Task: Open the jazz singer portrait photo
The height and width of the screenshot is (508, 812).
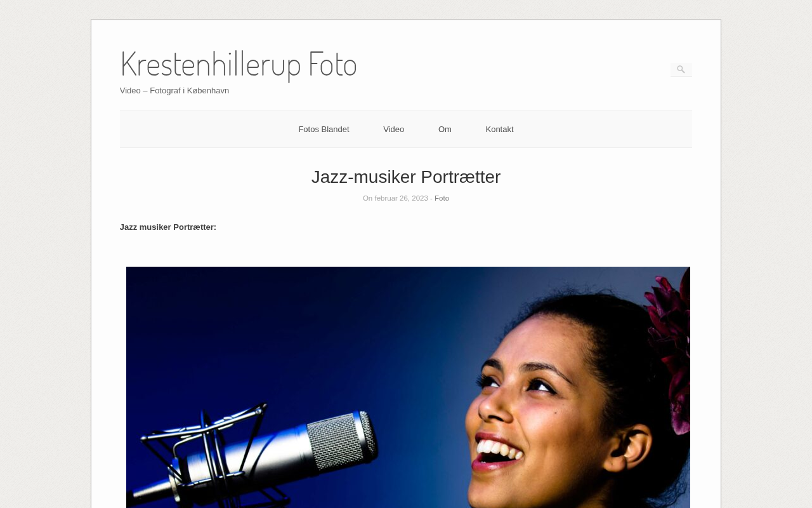Action: tap(408, 387)
